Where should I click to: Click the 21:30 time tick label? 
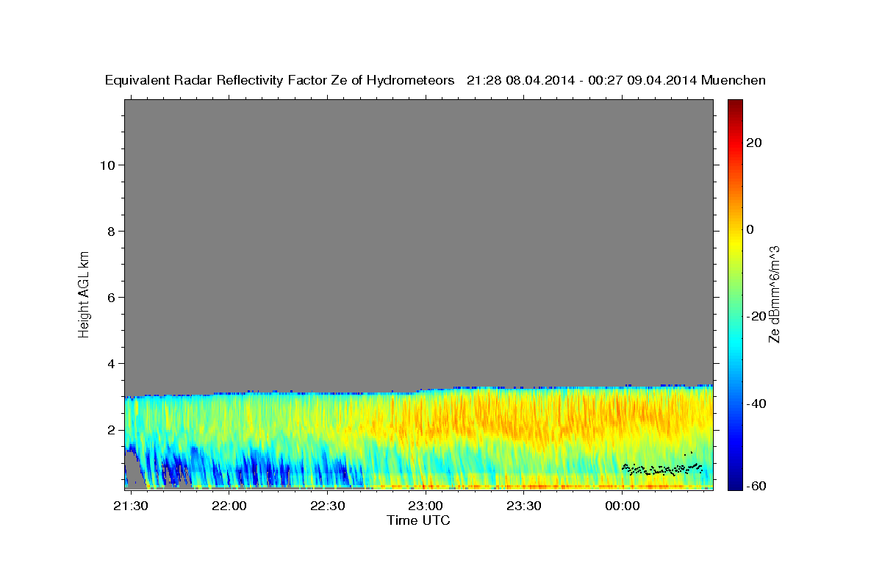(x=132, y=506)
